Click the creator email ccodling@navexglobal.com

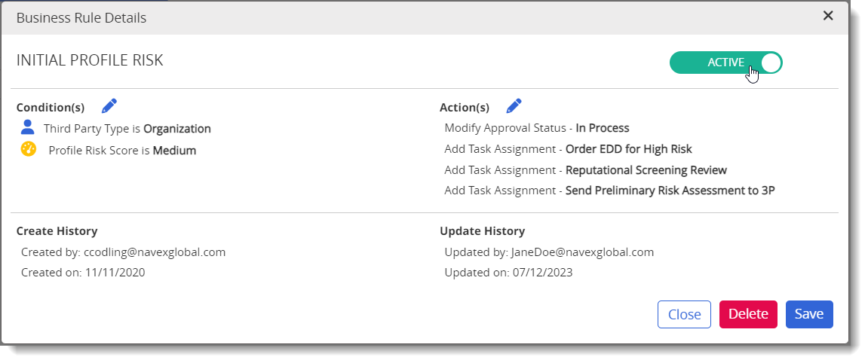click(155, 252)
